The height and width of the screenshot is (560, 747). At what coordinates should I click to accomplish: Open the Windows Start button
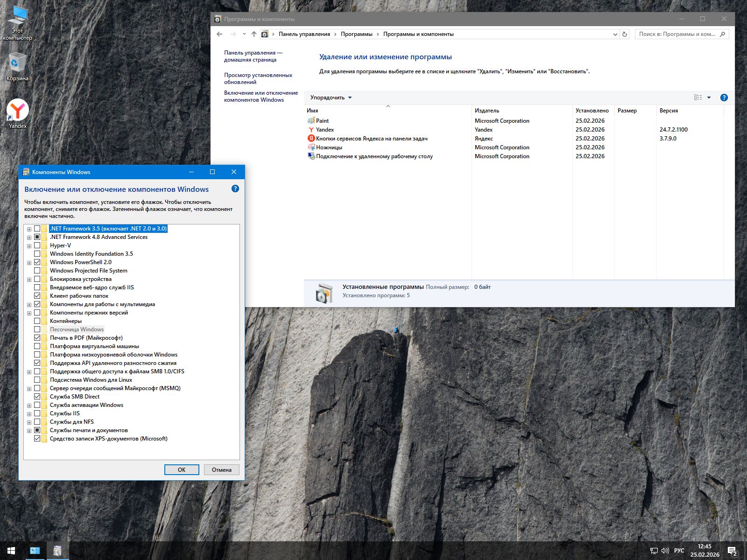[x=11, y=551]
